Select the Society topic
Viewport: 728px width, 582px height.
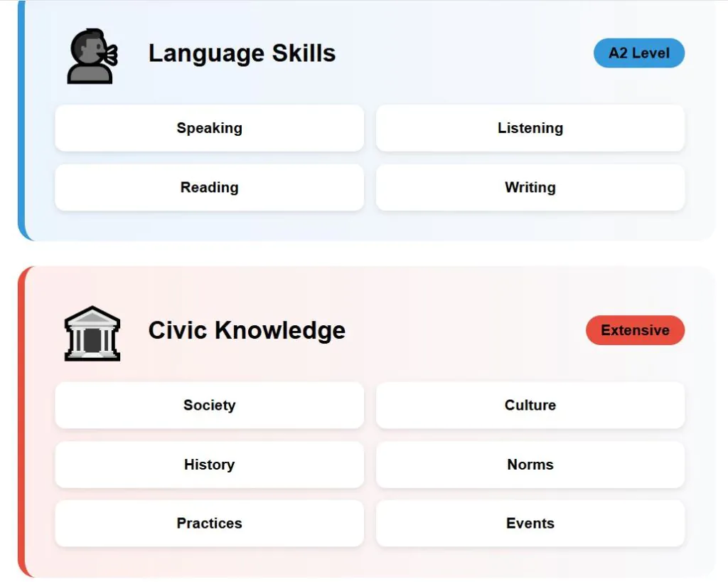coord(209,405)
